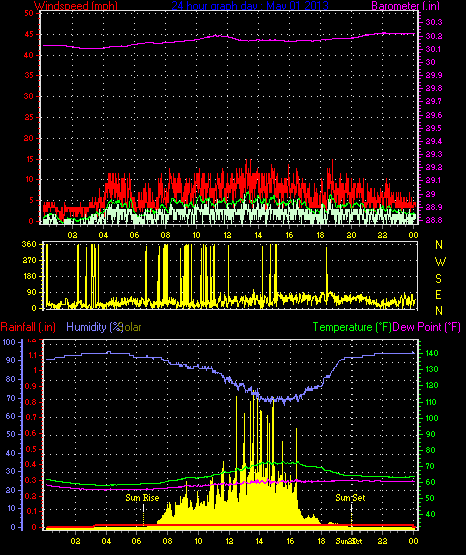Click barometer axis value '28.8'

[x=433, y=220]
